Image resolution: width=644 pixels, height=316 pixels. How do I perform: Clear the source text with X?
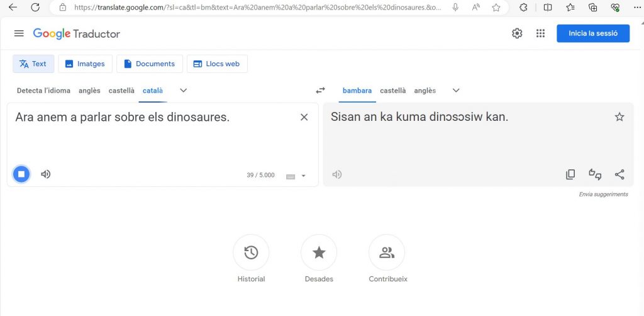coord(304,117)
